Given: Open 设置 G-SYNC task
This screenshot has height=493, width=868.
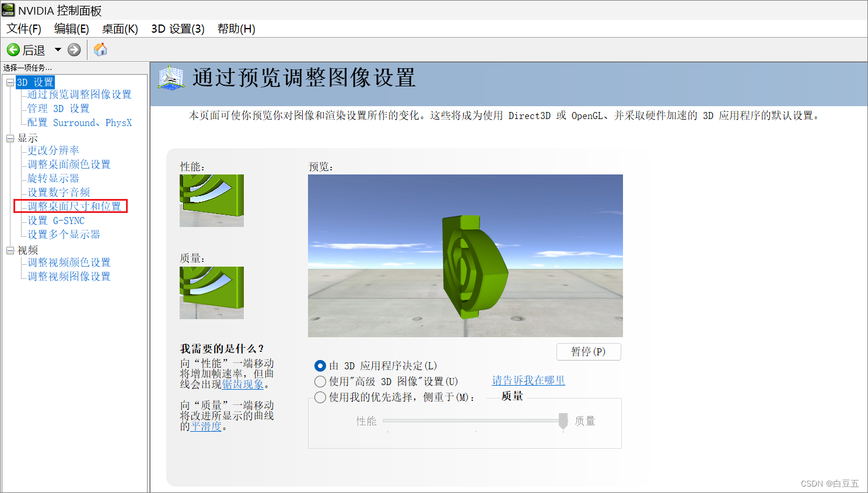Looking at the screenshot, I should [56, 221].
